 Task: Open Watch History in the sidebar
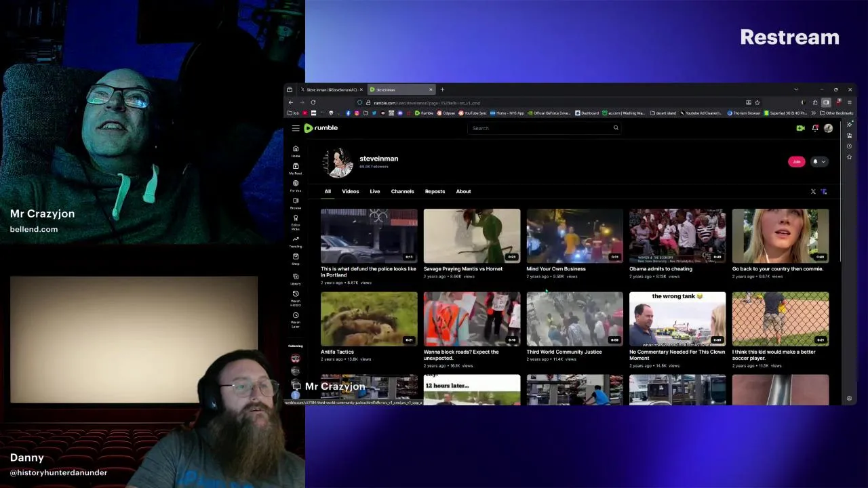pyautogui.click(x=296, y=298)
